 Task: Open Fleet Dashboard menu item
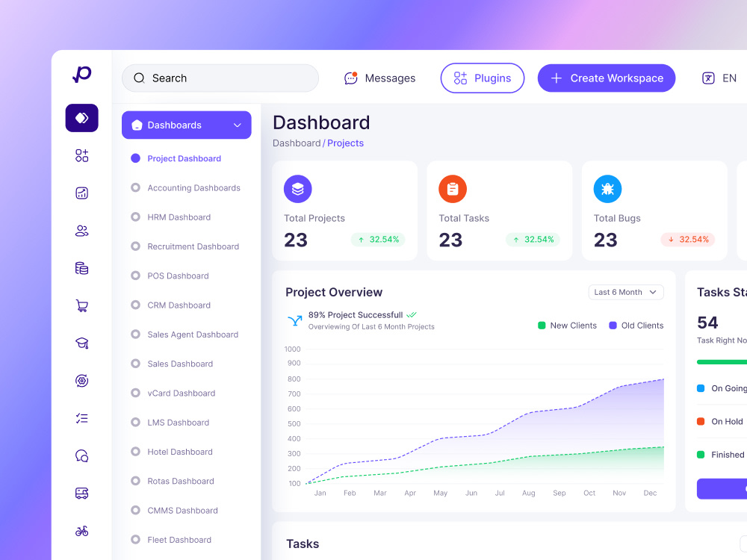tap(179, 540)
